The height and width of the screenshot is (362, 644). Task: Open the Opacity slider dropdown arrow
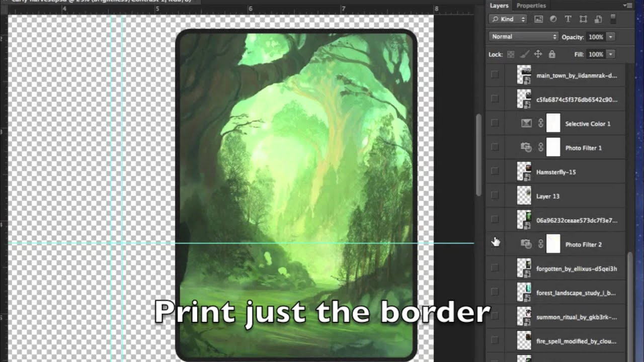coord(611,37)
